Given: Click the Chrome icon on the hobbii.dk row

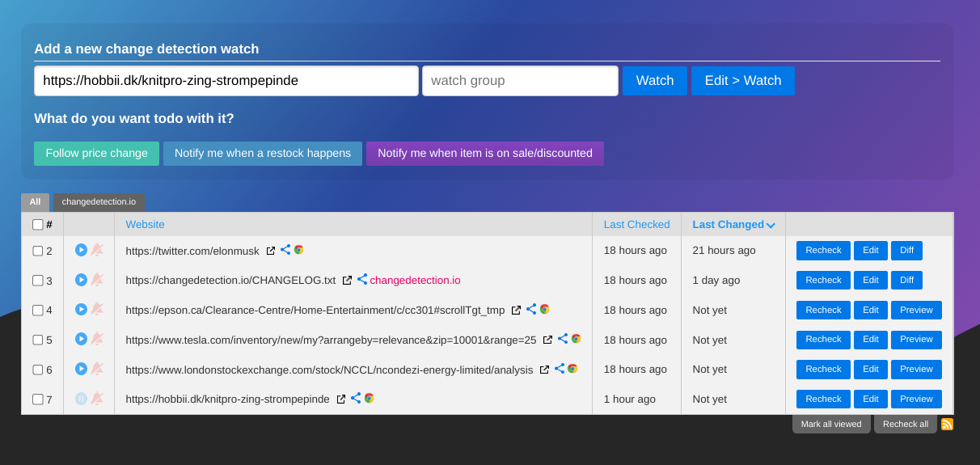Looking at the screenshot, I should click(x=370, y=398).
